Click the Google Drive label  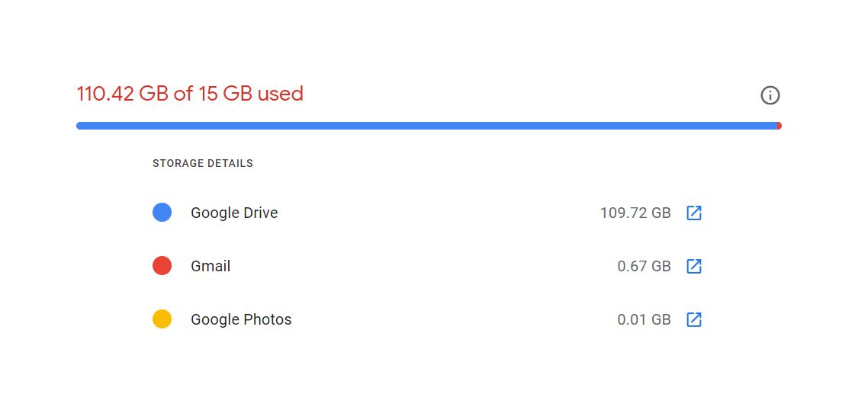[234, 213]
